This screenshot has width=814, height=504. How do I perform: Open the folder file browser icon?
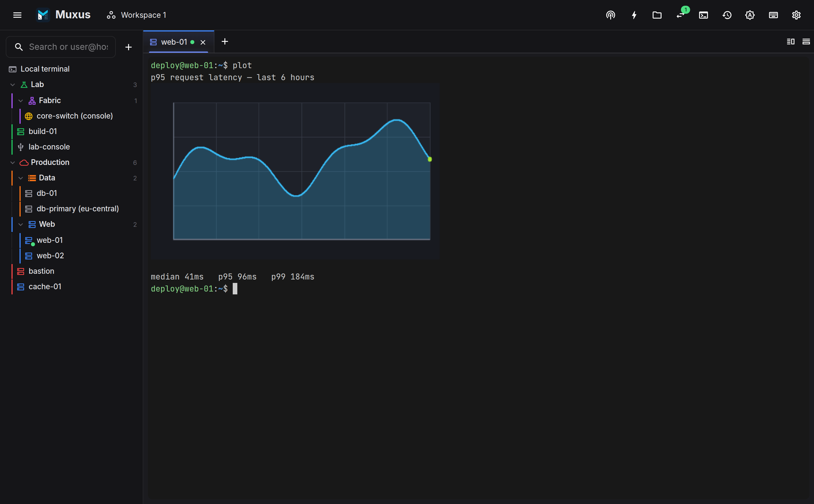coord(657,15)
